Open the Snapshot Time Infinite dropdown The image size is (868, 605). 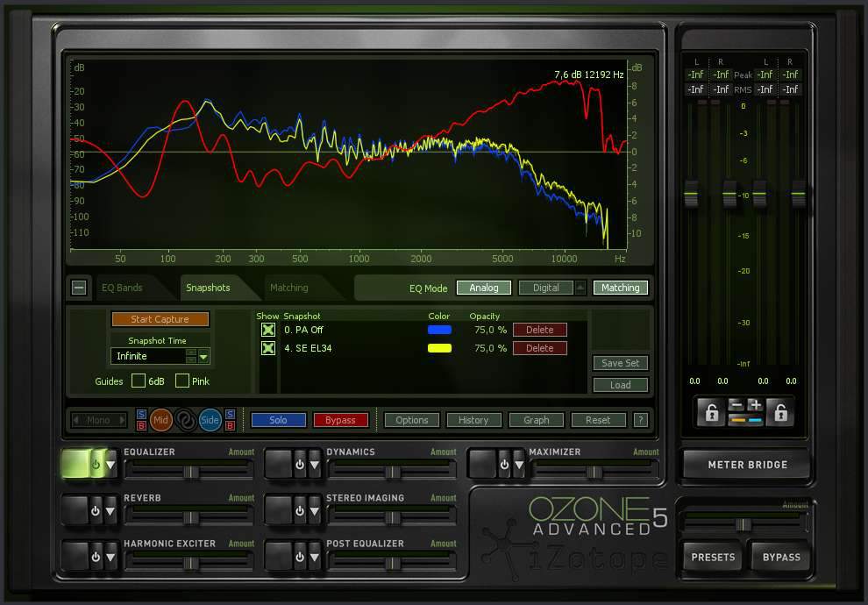tap(203, 356)
